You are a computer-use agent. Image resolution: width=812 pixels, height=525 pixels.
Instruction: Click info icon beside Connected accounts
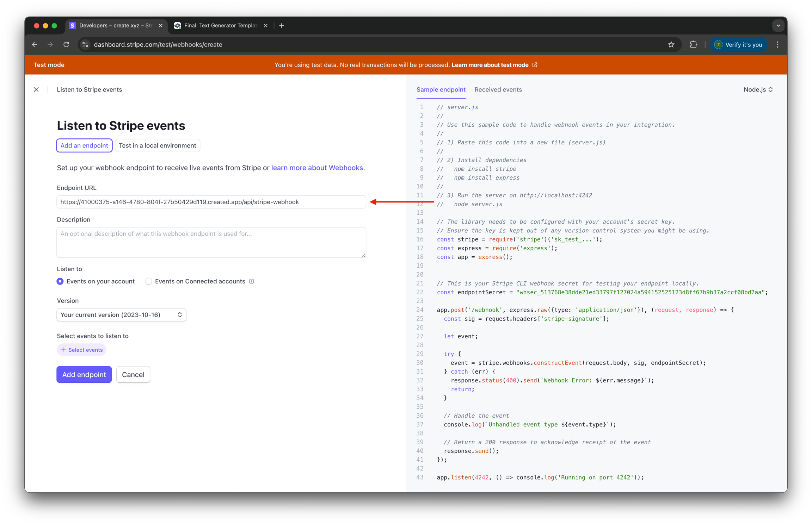[x=252, y=281]
